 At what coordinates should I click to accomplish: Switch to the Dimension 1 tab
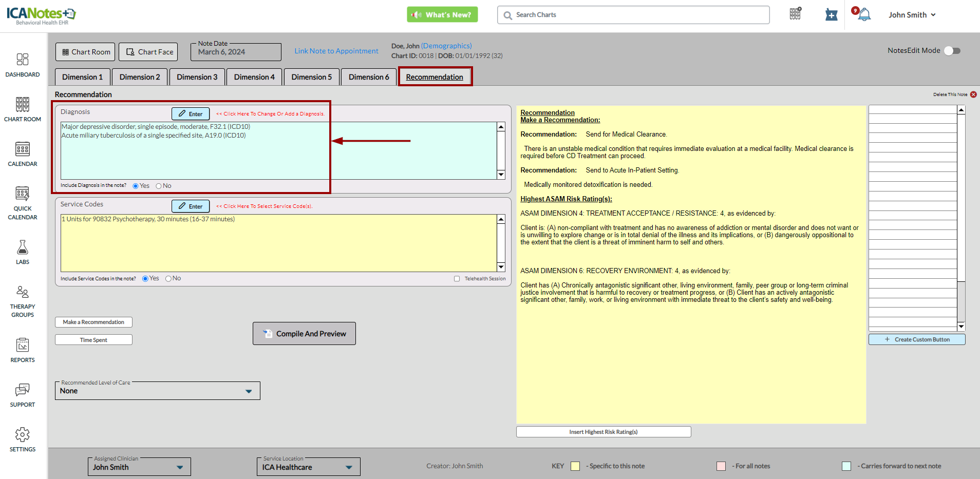[x=82, y=77]
